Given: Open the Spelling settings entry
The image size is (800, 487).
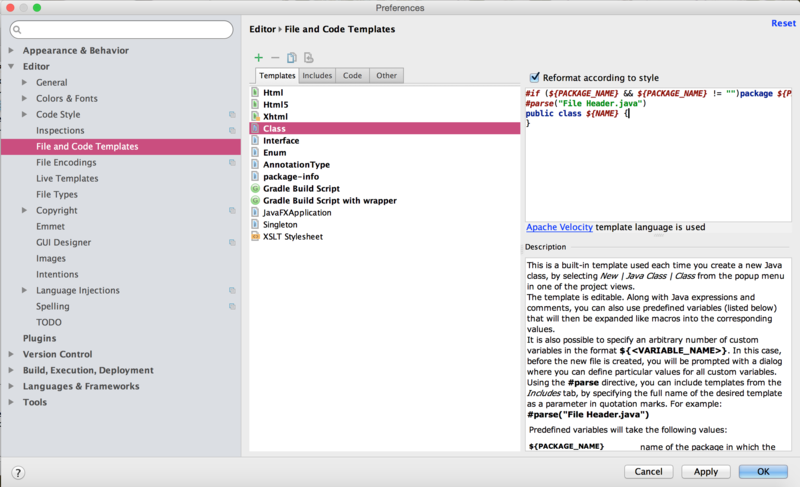Looking at the screenshot, I should 53,306.
